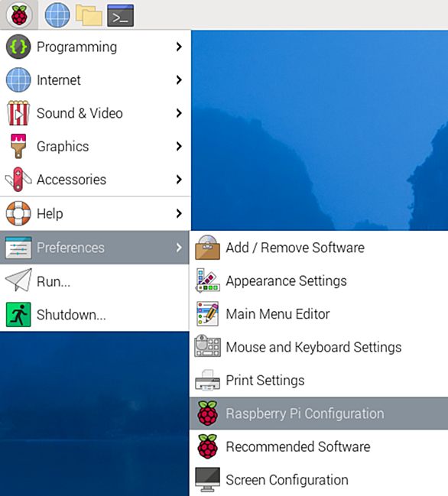Click the Preferences sliders icon
Viewport: 448px width, 496px height.
18,248
